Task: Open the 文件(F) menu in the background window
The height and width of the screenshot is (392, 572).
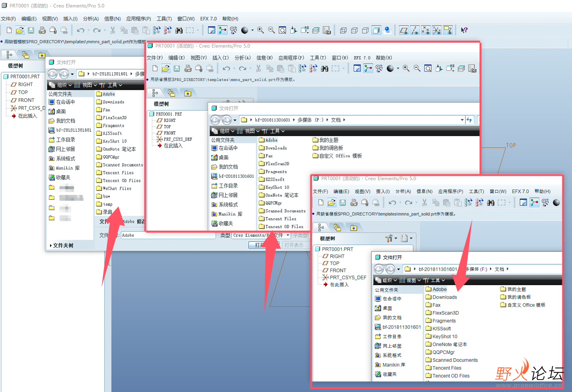Action: [x=8, y=19]
